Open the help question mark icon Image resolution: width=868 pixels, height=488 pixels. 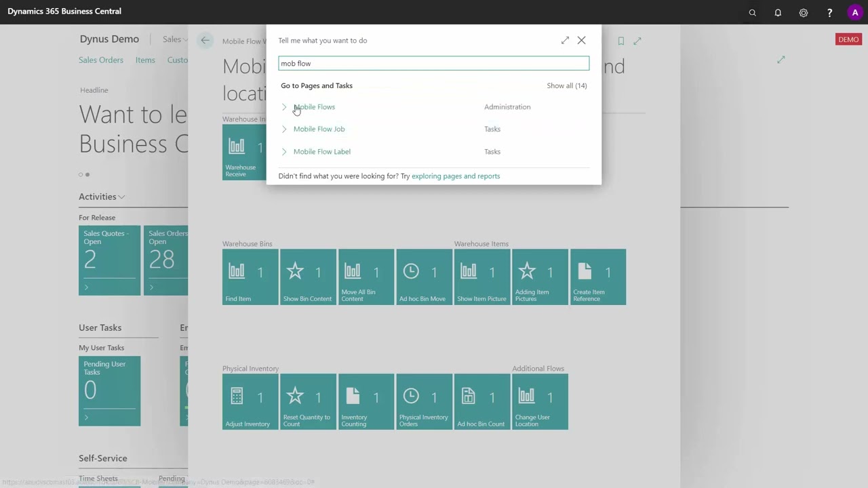click(829, 12)
